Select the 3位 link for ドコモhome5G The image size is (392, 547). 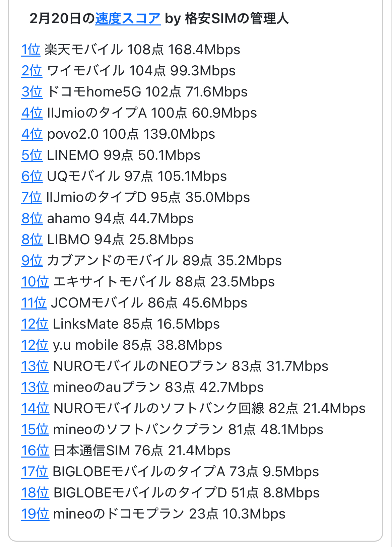pyautogui.click(x=32, y=92)
